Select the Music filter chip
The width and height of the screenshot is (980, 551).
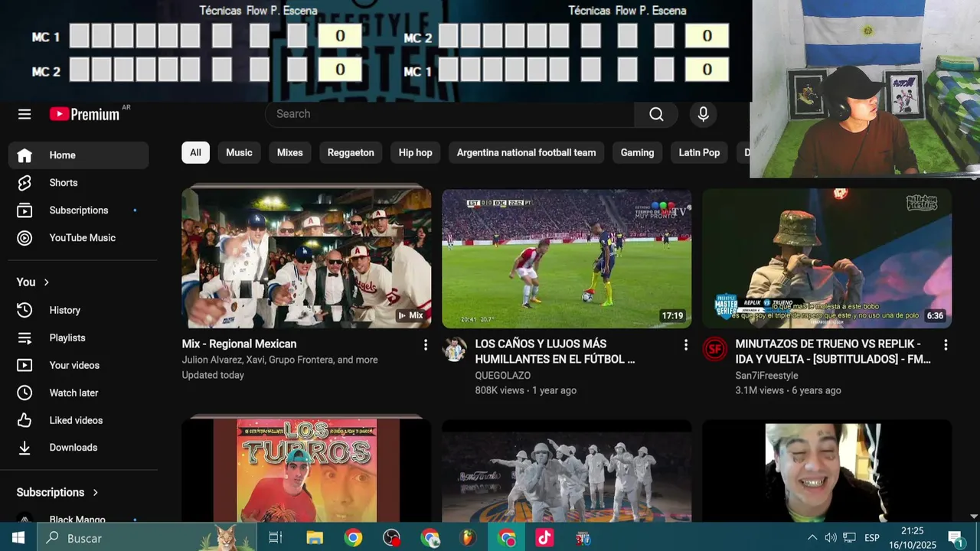[239, 152]
